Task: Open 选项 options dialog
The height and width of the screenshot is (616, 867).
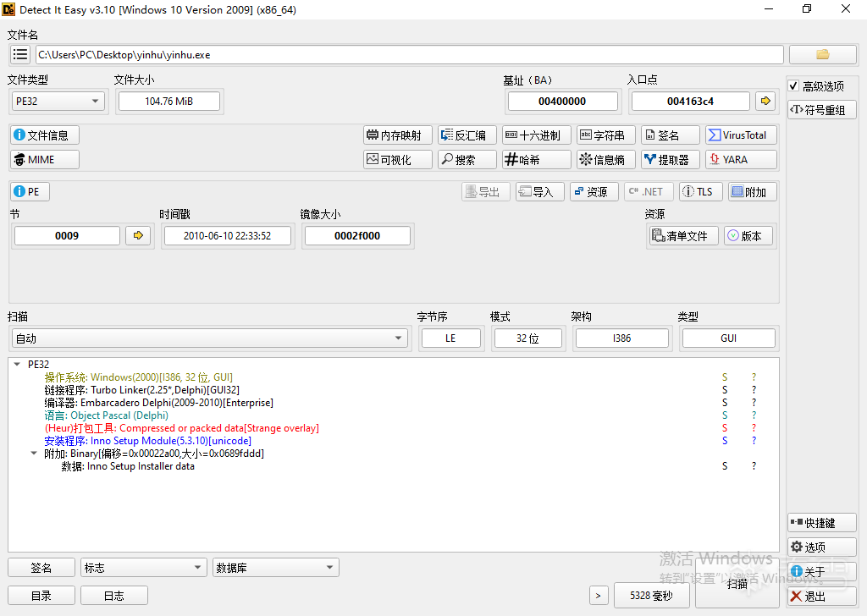Action: (822, 547)
